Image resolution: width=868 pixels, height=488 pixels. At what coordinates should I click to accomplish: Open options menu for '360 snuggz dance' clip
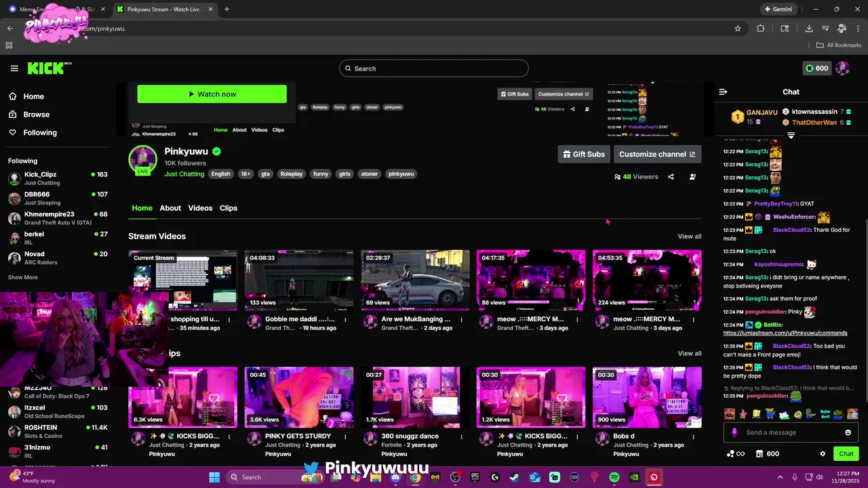tap(461, 436)
